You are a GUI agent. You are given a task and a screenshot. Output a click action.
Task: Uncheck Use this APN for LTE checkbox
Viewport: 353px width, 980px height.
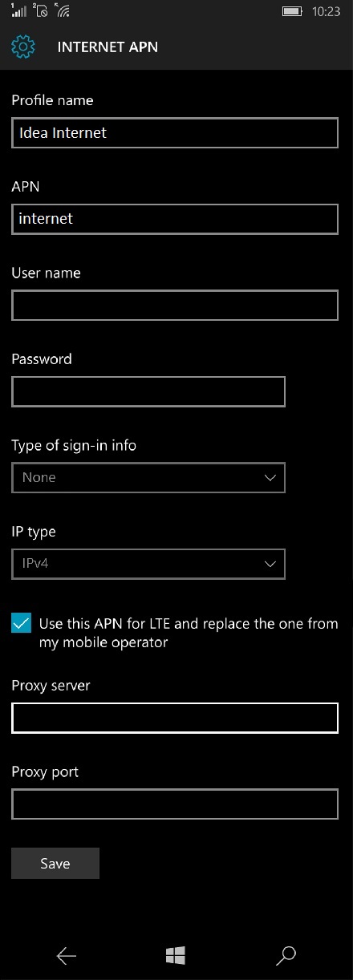click(x=22, y=623)
